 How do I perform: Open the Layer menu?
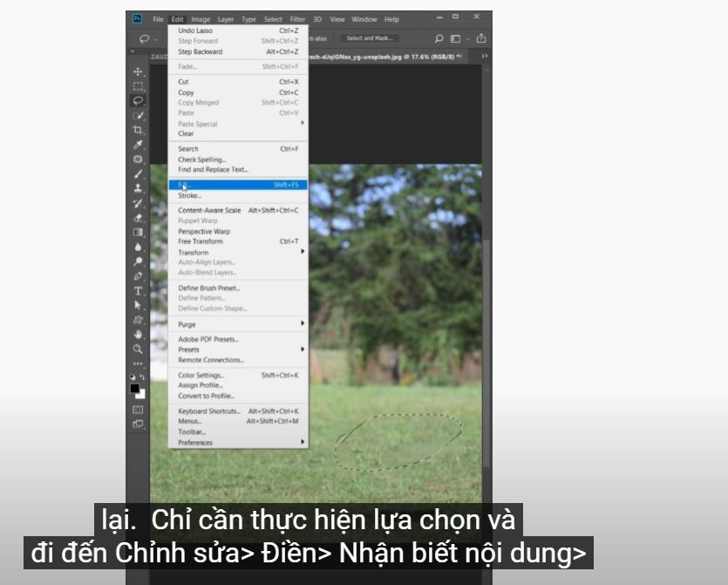click(x=226, y=19)
